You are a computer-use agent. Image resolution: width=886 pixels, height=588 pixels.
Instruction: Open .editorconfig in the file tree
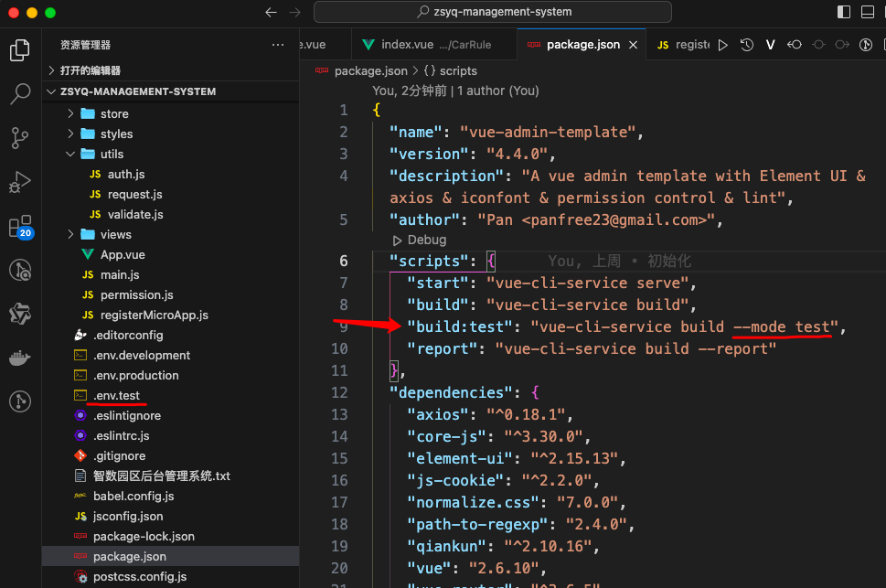coord(171,336)
